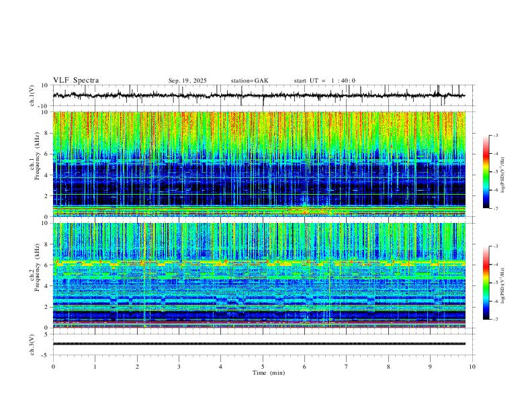Screen dimensions: 532x411
Task: Click the time axis tick label "7"
Action: (347, 367)
